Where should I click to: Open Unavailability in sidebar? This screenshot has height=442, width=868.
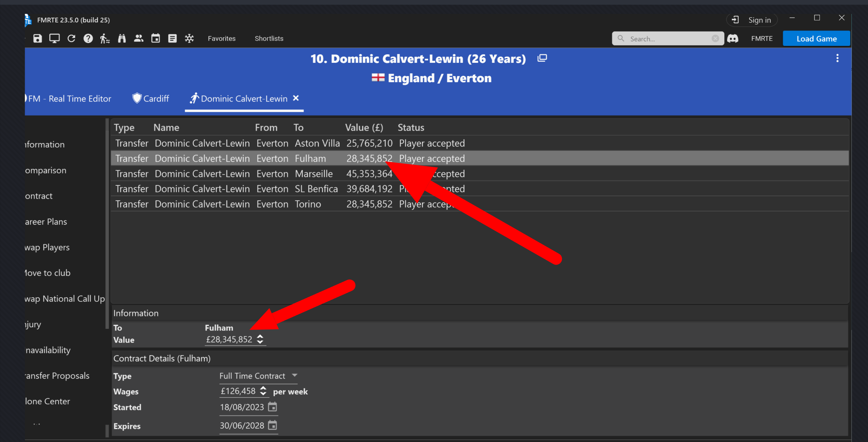[x=48, y=350]
